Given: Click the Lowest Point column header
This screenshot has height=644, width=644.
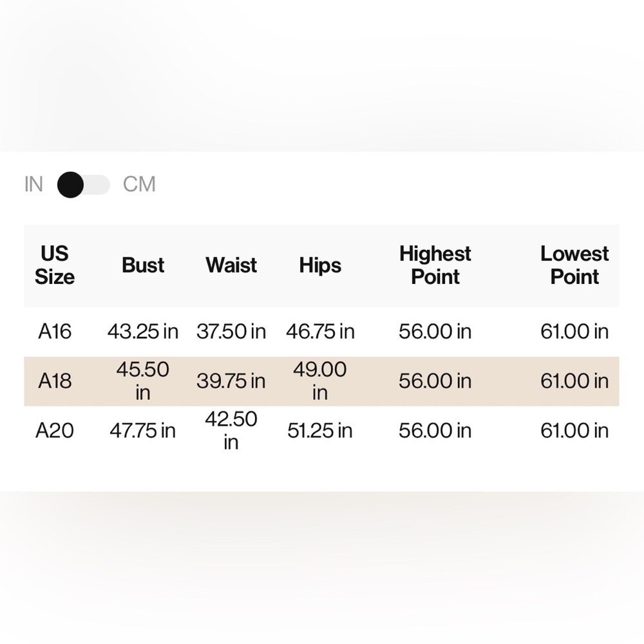Looking at the screenshot, I should tap(574, 265).
